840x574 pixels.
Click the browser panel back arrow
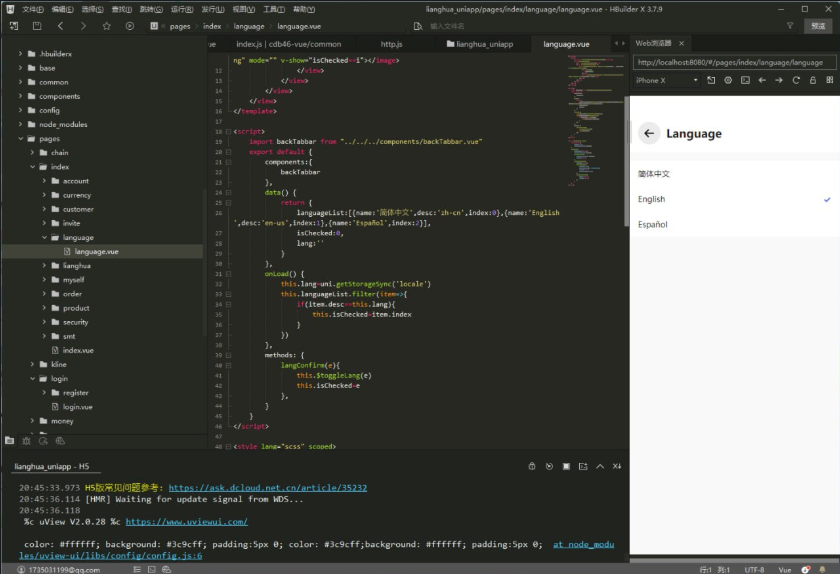click(x=762, y=80)
